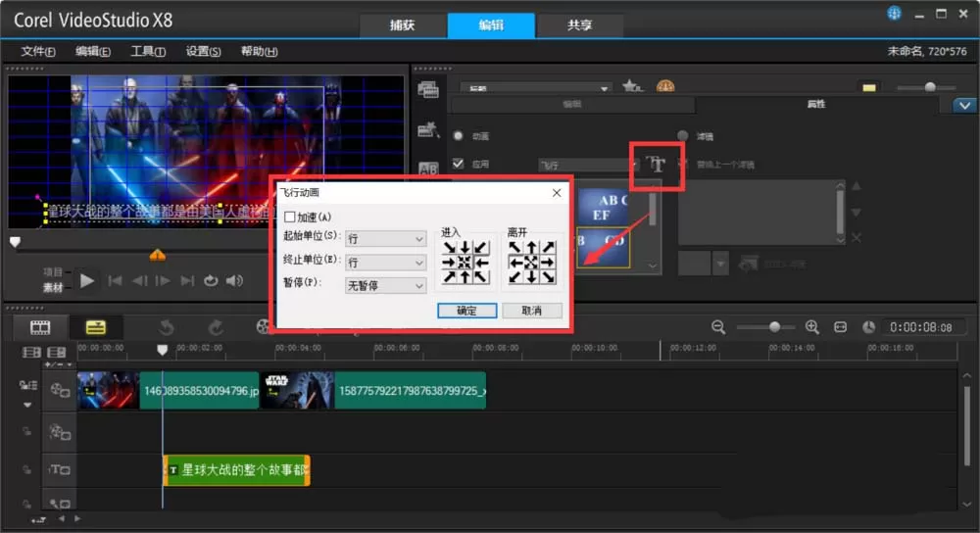Viewport: 980px width, 533px height.
Task: Adjust the timeline zoom slider
Action: [774, 327]
